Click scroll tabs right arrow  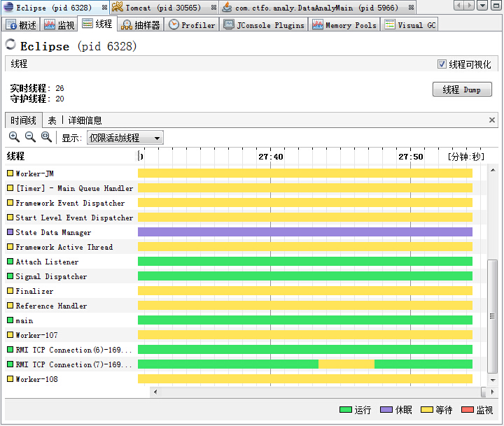(470, 5)
